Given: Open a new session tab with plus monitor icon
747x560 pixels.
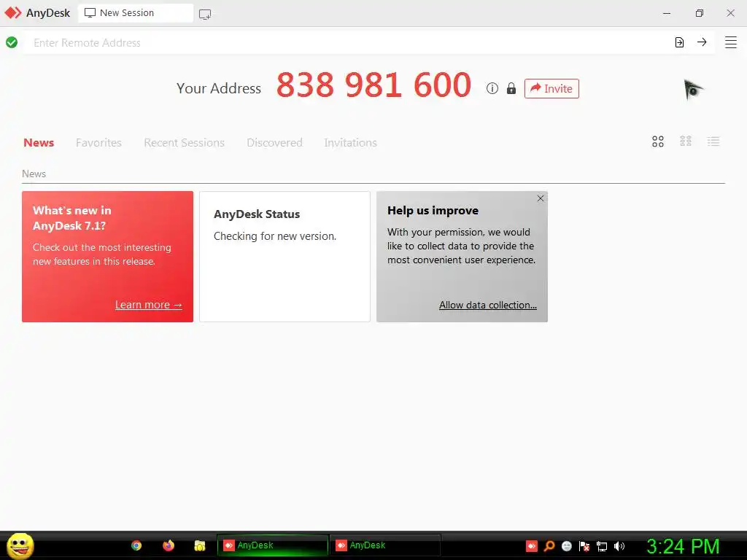Looking at the screenshot, I should point(205,15).
